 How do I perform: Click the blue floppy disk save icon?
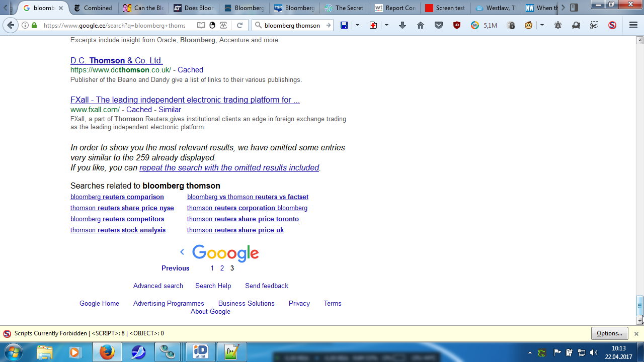pos(344,25)
